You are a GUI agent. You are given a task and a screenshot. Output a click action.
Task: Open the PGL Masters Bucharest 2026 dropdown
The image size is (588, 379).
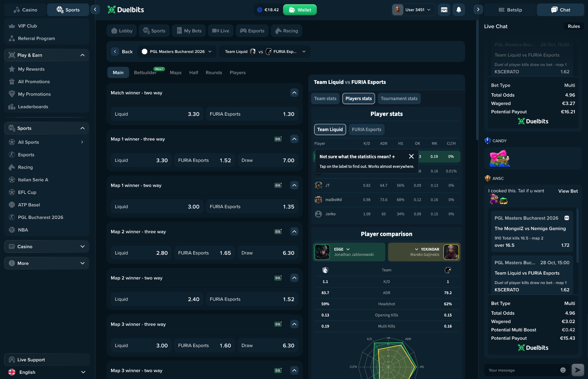(177, 51)
